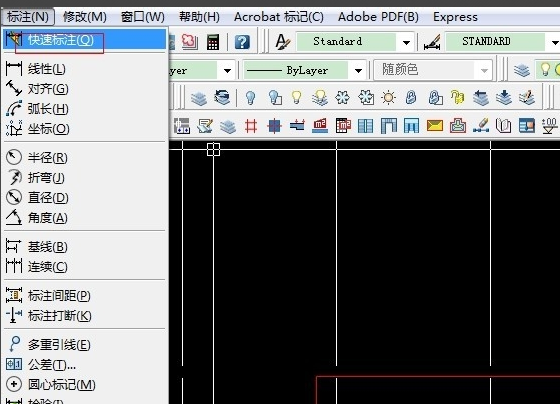Choose 半径(R) menu item

point(85,158)
